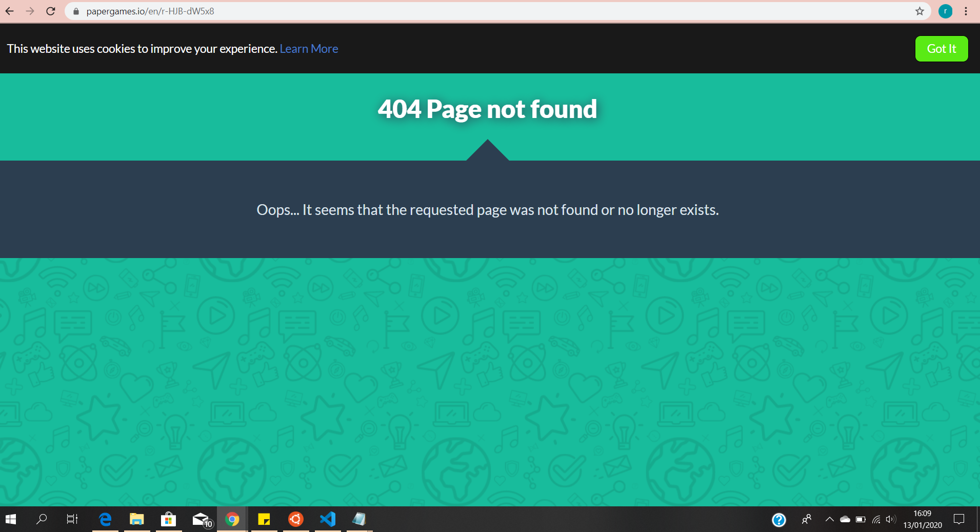Viewport: 980px width, 532px height.
Task: Launch Microsoft Edge from taskbar
Action: [x=105, y=519]
